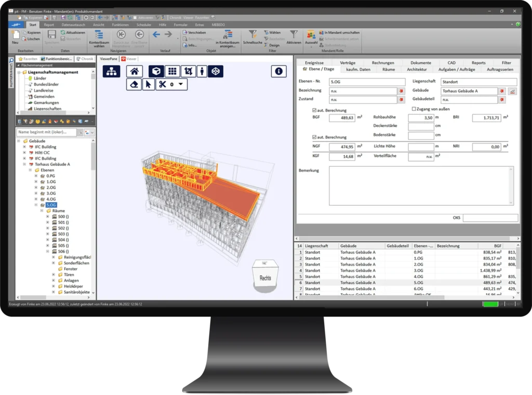Activate the grid view icon in viewer
Image resolution: width=532 pixels, height=395 pixels.
[x=172, y=72]
